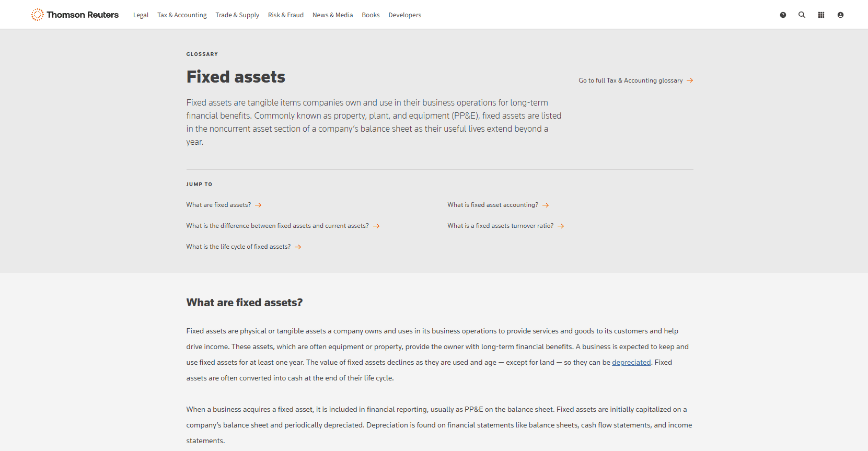Click the search magnifier icon
The width and height of the screenshot is (868, 451).
pyautogui.click(x=802, y=15)
